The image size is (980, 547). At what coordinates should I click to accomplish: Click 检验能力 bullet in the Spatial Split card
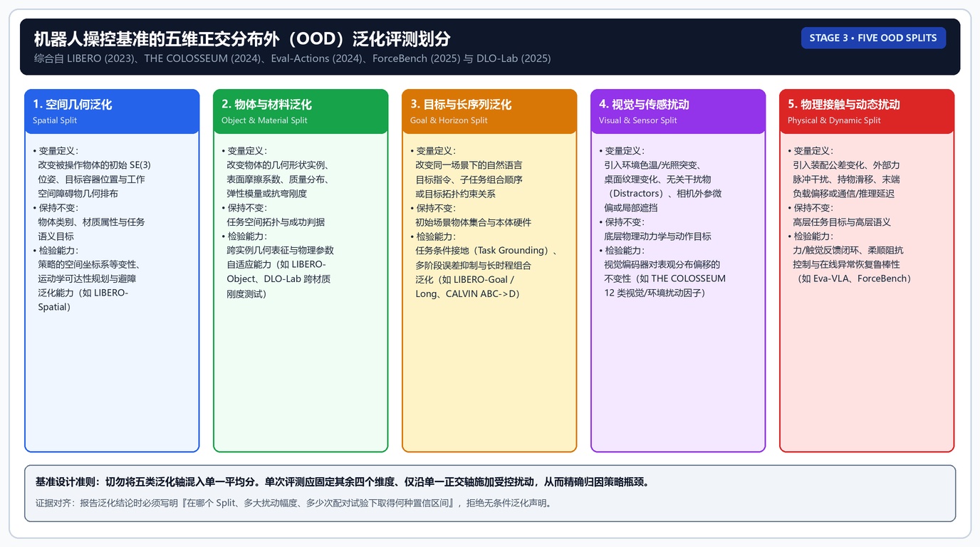(56, 251)
